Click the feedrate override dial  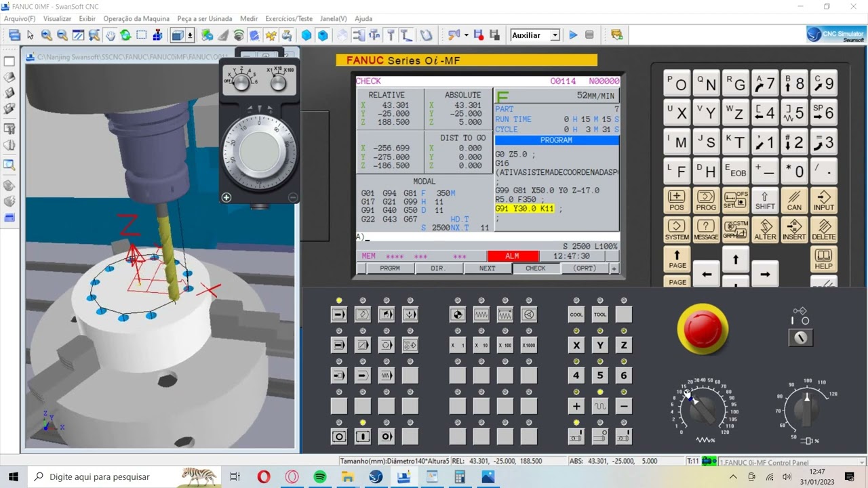[x=703, y=409]
